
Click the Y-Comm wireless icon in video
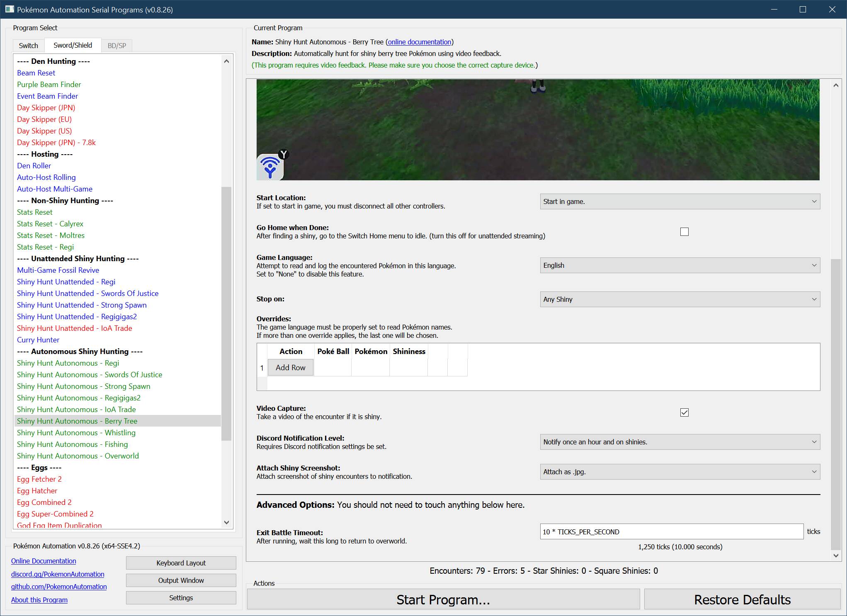click(270, 167)
